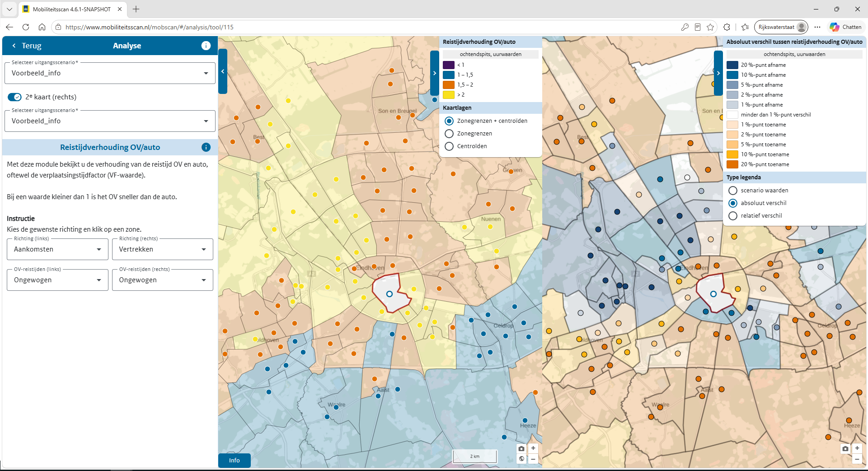Click the Info button on the left map
Viewport: 868px width, 471px height.
[x=234, y=460]
